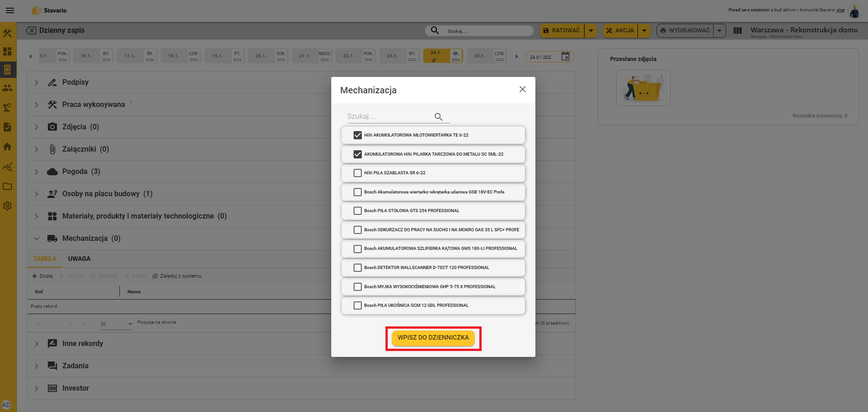Select the diary book icon in sidebar
Image resolution: width=868 pixels, height=412 pixels.
click(x=7, y=70)
